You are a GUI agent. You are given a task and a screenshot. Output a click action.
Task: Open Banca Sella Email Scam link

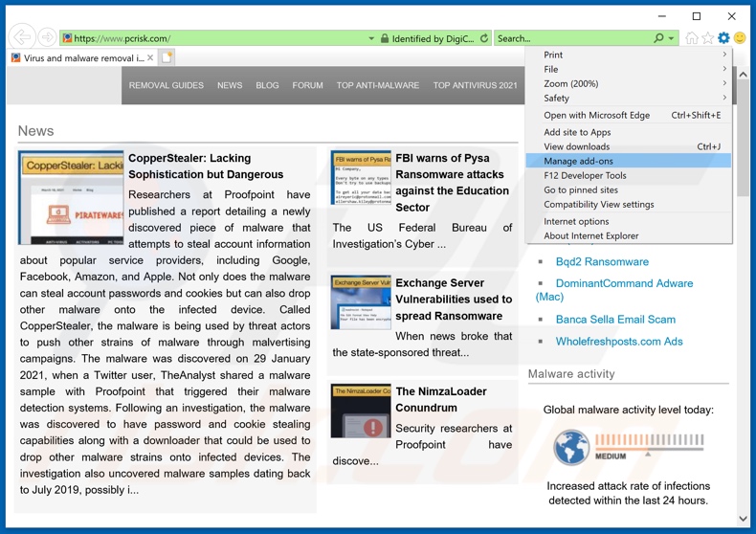(x=615, y=320)
